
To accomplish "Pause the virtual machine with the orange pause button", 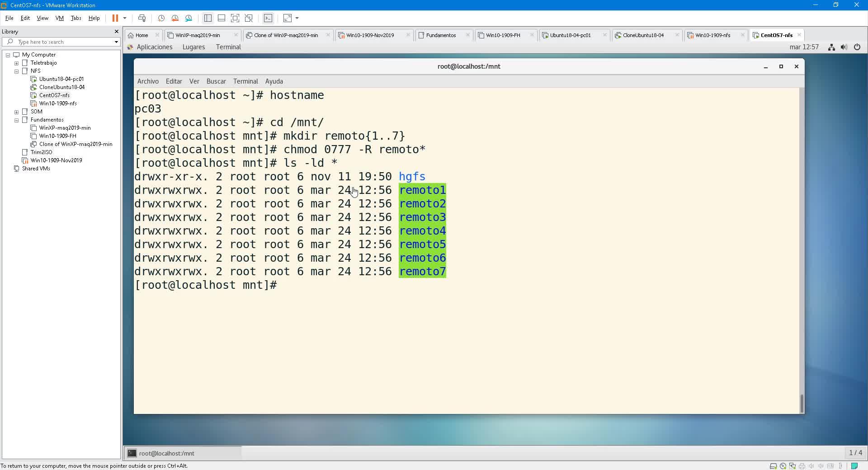I will [x=115, y=18].
